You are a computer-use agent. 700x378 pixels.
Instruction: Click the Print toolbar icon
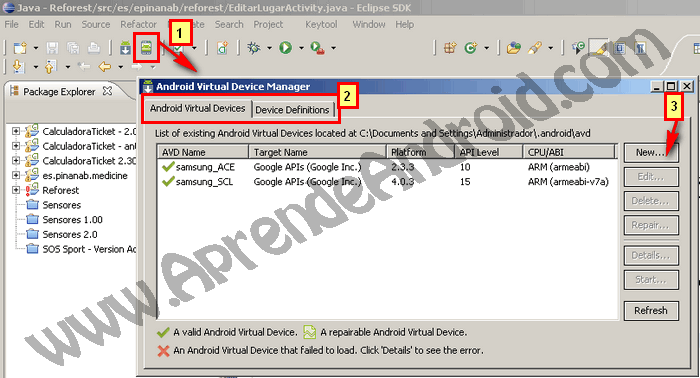[93, 48]
